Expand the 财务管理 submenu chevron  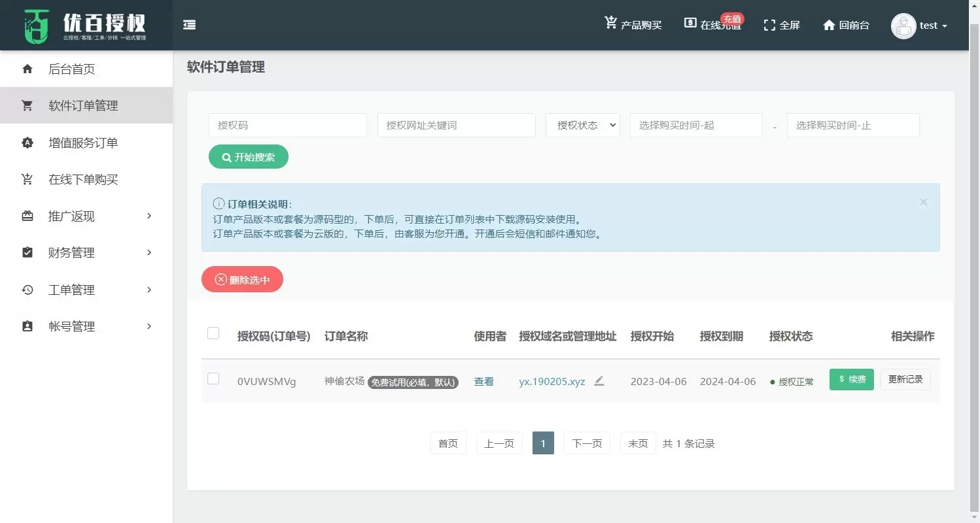click(x=149, y=252)
